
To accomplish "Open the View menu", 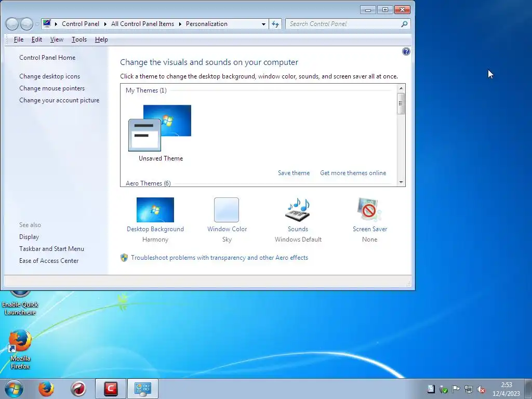I will pyautogui.click(x=57, y=39).
